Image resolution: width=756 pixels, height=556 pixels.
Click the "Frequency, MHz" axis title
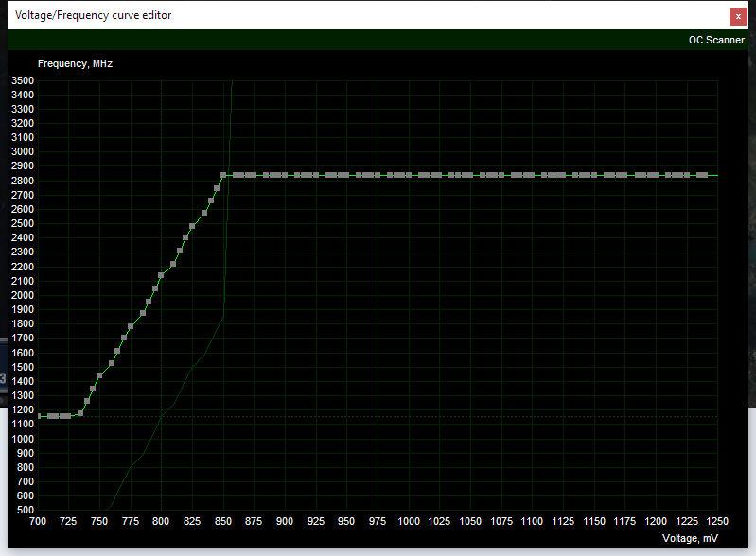pos(75,63)
